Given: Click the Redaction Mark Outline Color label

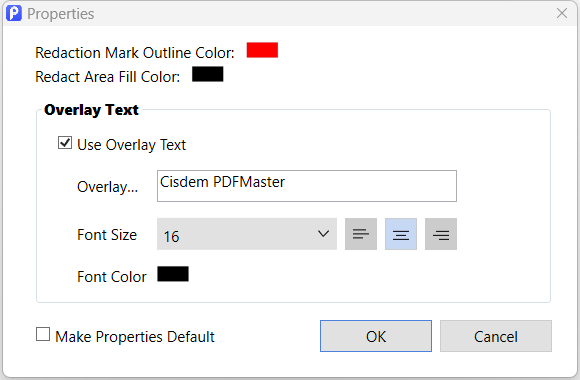Looking at the screenshot, I should point(135,53).
